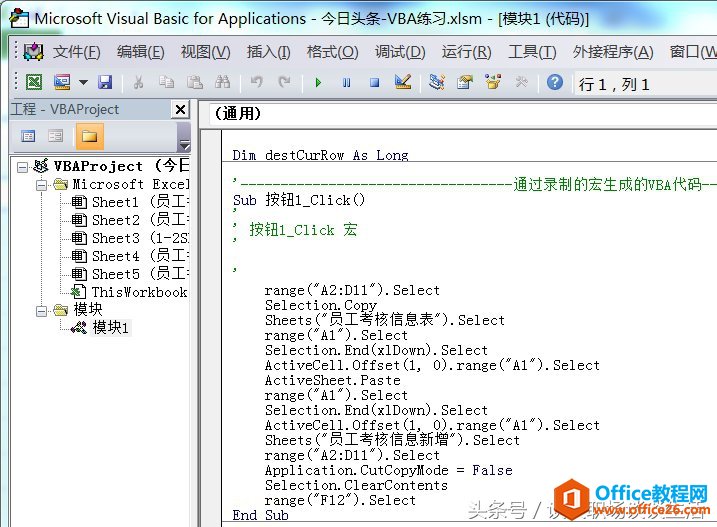
Task: Click Cut scissors icon
Action: [138, 82]
